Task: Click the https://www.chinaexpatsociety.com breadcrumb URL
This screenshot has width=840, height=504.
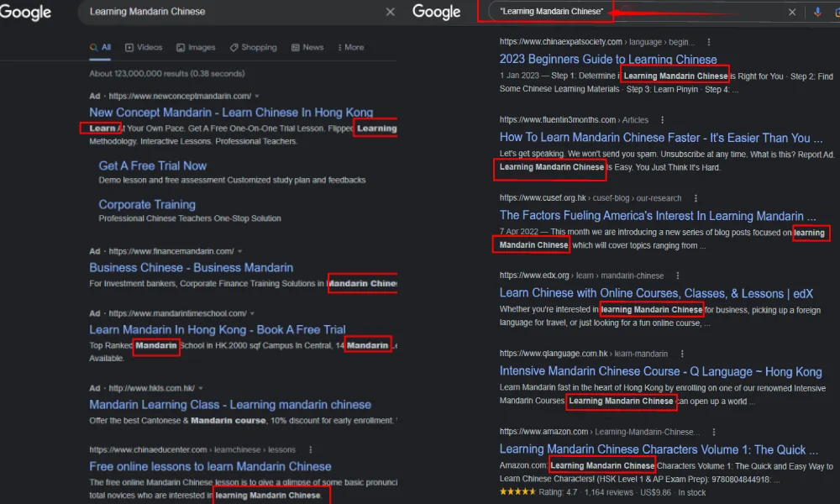Action: point(561,42)
